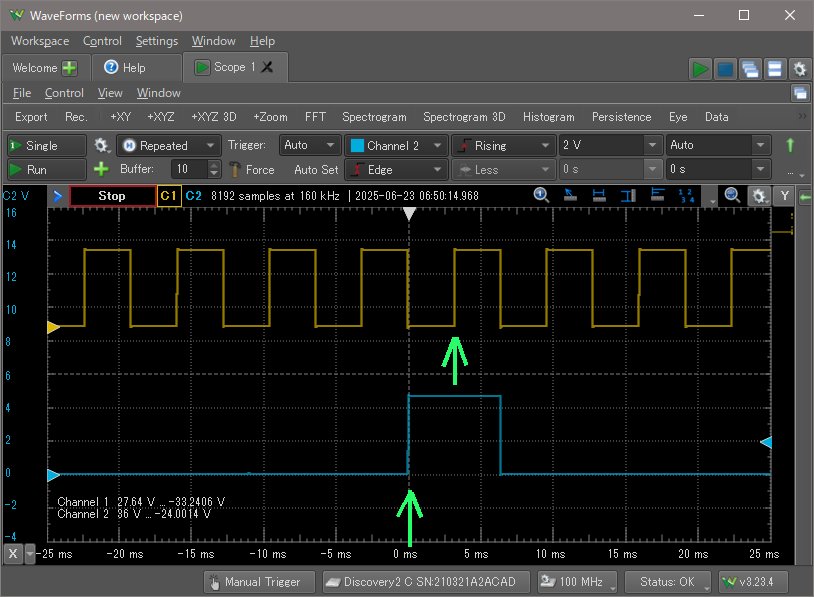Toggle the C1 channel button
This screenshot has width=814, height=597.
(169, 196)
